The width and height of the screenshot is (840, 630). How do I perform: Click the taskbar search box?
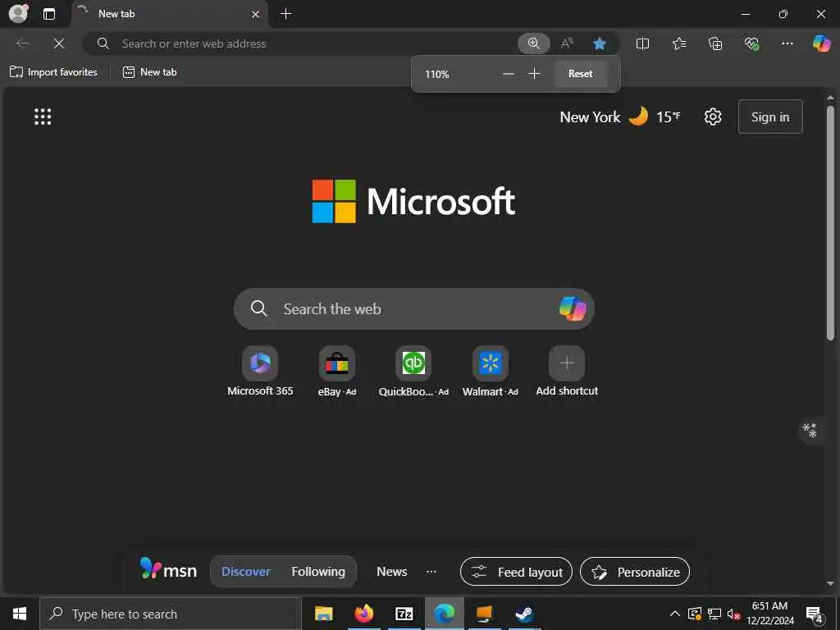pos(171,614)
